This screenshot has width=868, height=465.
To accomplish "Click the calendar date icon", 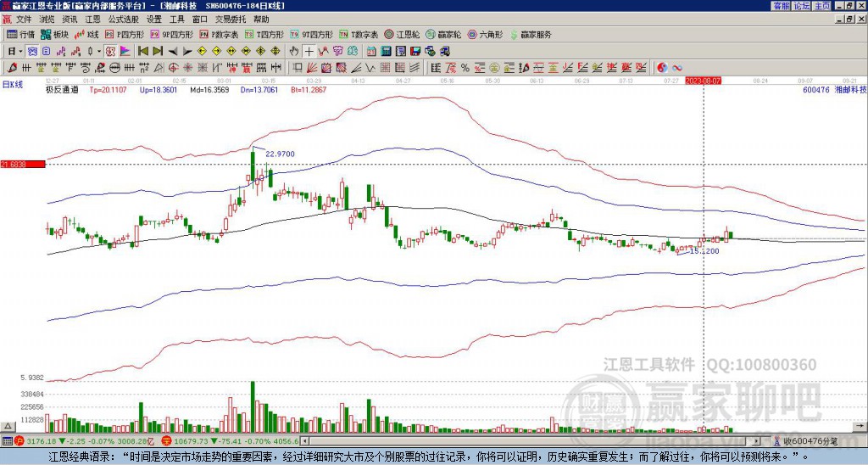I will click(x=371, y=52).
